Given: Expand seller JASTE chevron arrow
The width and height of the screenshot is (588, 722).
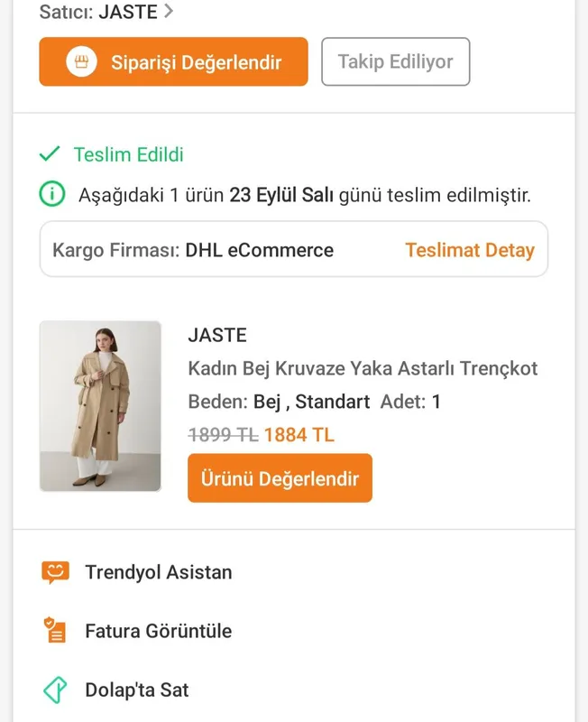Looking at the screenshot, I should (169, 11).
